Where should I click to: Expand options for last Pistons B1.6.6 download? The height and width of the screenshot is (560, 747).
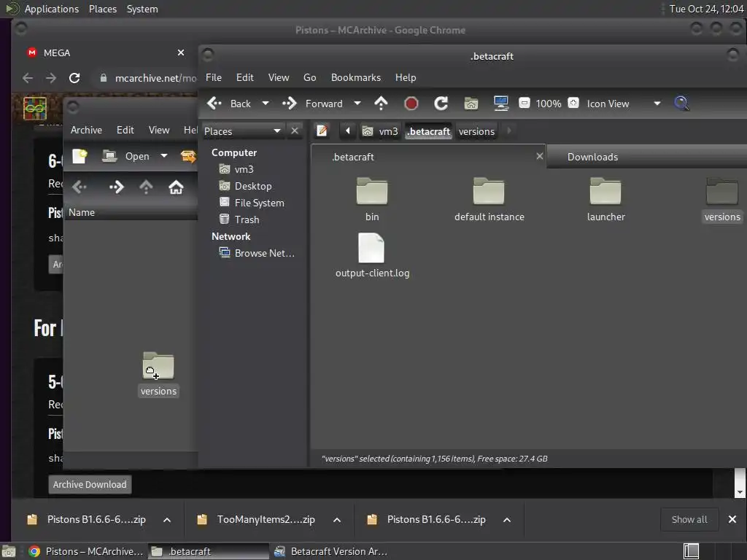coord(507,519)
